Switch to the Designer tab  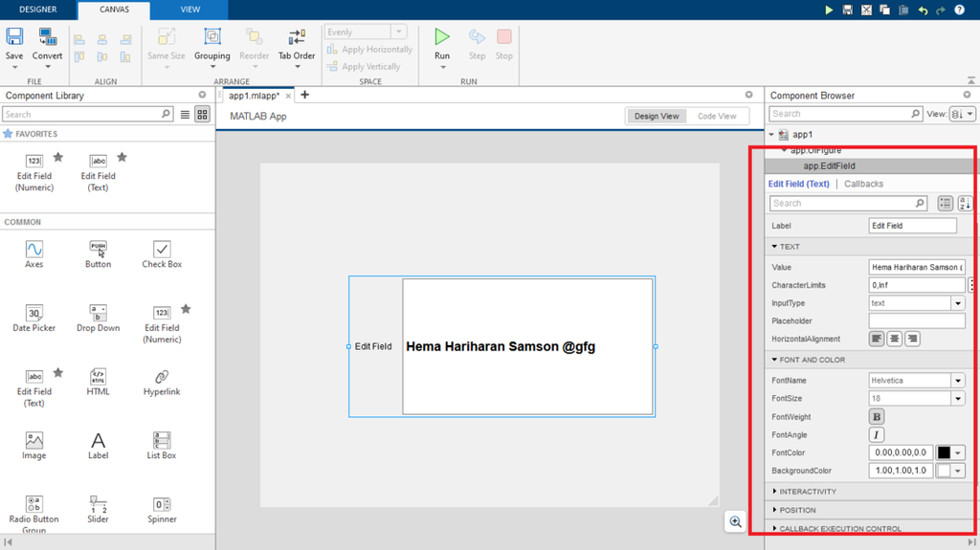pos(36,10)
